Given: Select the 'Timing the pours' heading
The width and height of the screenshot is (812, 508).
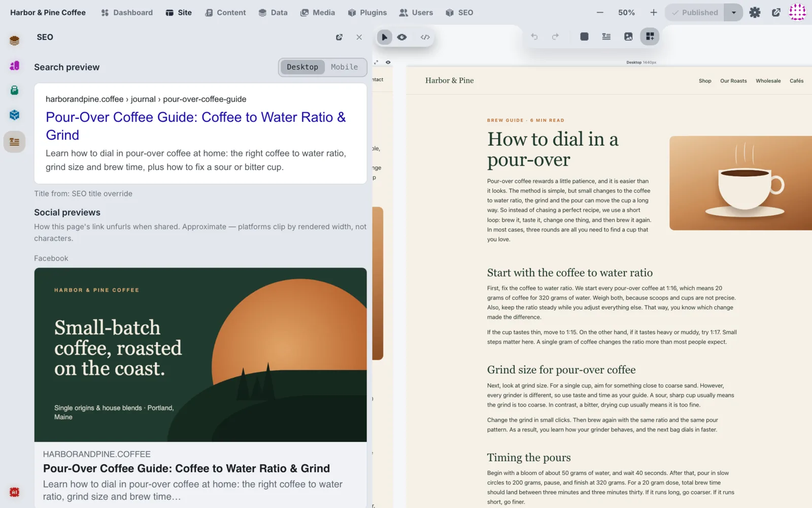Looking at the screenshot, I should pos(529,458).
